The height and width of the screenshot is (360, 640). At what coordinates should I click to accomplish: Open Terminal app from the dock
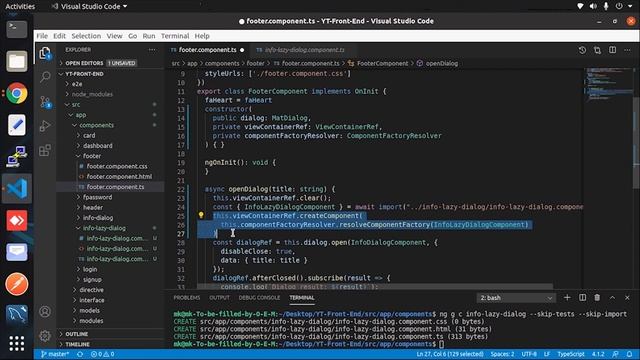tap(17, 29)
